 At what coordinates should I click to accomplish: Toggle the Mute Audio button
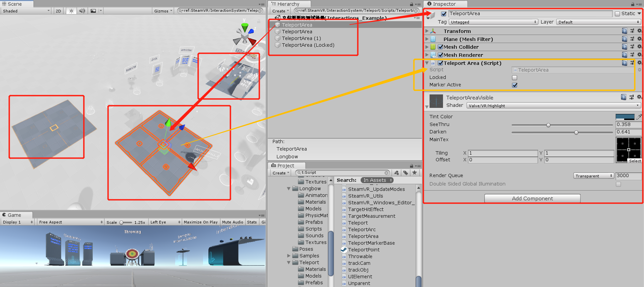pos(233,222)
